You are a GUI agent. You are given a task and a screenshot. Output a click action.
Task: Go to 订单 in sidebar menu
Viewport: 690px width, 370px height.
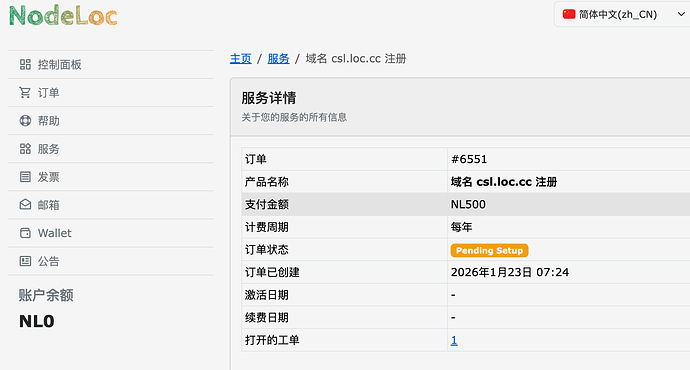pos(110,93)
